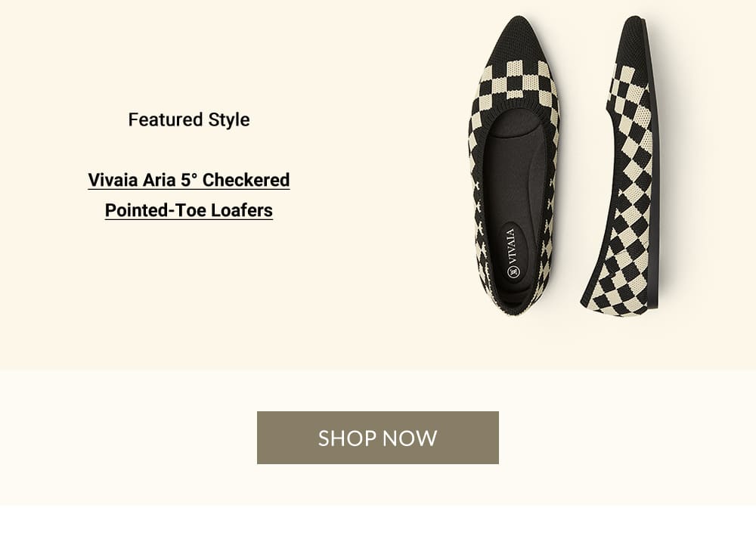Click the SHOP NOW label text
Viewport: 756px width, 536px height.
click(x=378, y=438)
